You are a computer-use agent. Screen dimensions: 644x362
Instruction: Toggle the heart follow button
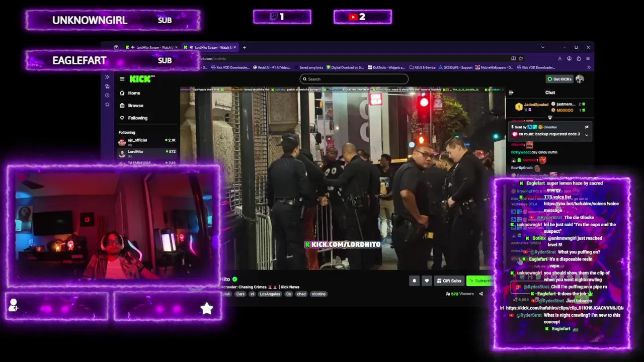[x=427, y=281]
